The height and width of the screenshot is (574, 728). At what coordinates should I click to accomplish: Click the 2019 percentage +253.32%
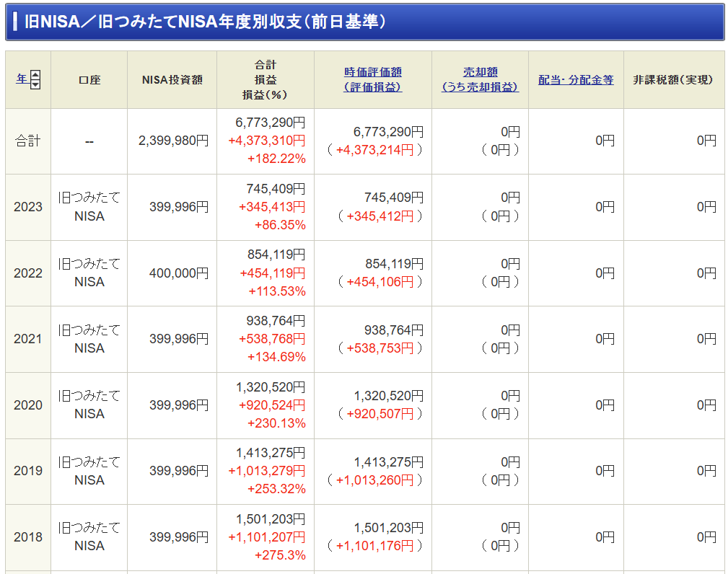coord(276,489)
